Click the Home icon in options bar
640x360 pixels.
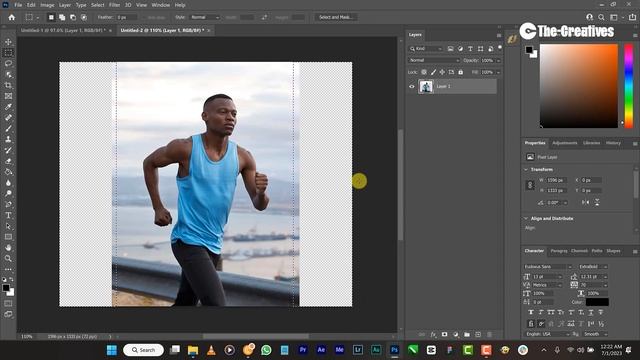11,17
